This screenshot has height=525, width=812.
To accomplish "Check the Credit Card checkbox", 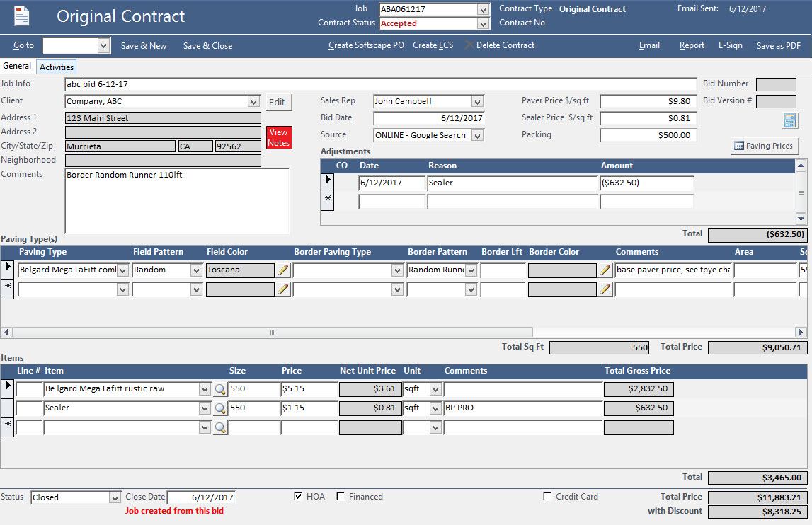I will (x=548, y=496).
